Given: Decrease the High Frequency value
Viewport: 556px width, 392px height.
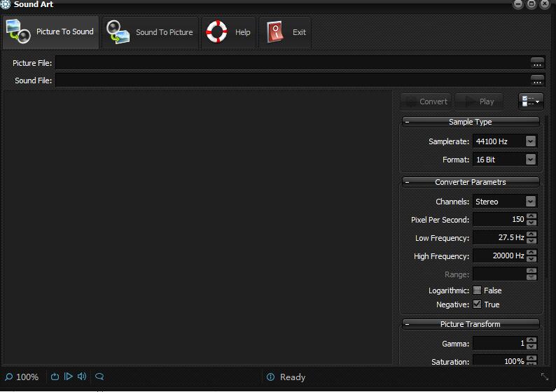Looking at the screenshot, I should point(531,259).
